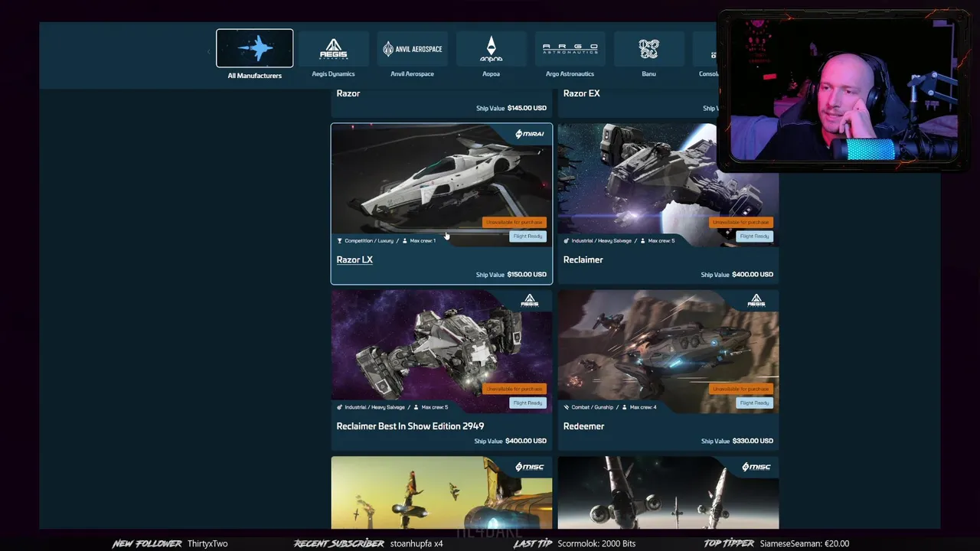
Task: Click Flight Ready badge on Redeemer
Action: point(754,403)
